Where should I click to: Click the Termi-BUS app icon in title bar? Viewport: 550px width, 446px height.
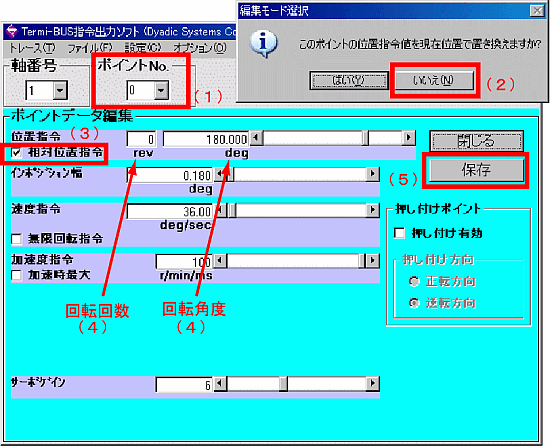click(12, 32)
